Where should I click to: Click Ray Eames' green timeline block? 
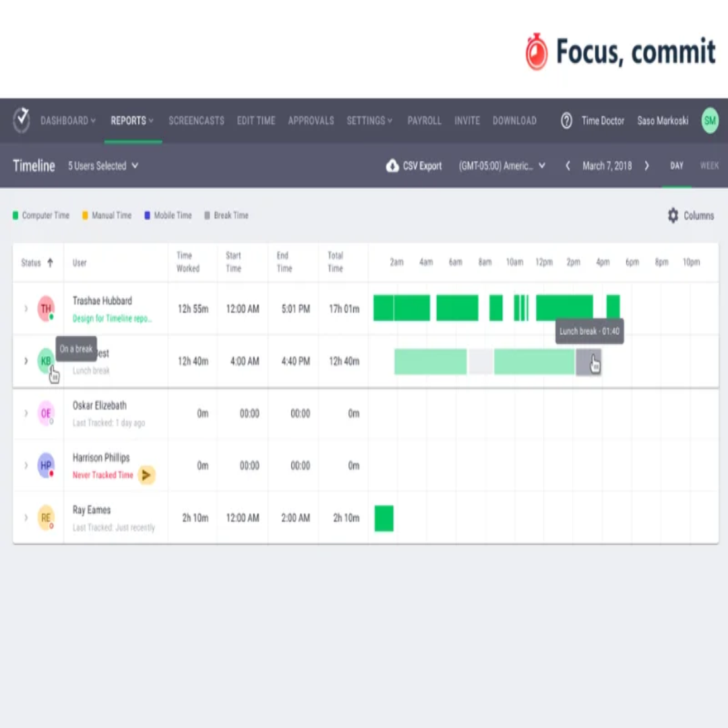click(384, 518)
